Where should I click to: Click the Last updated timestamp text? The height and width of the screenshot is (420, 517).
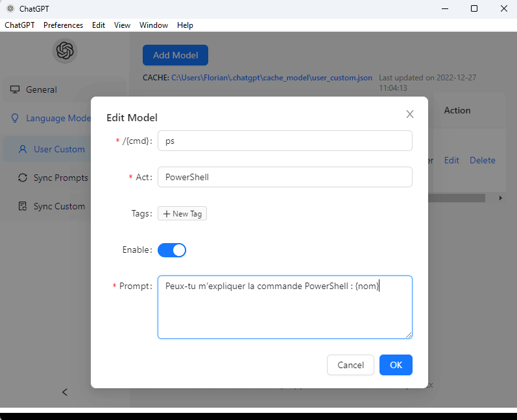coord(427,83)
